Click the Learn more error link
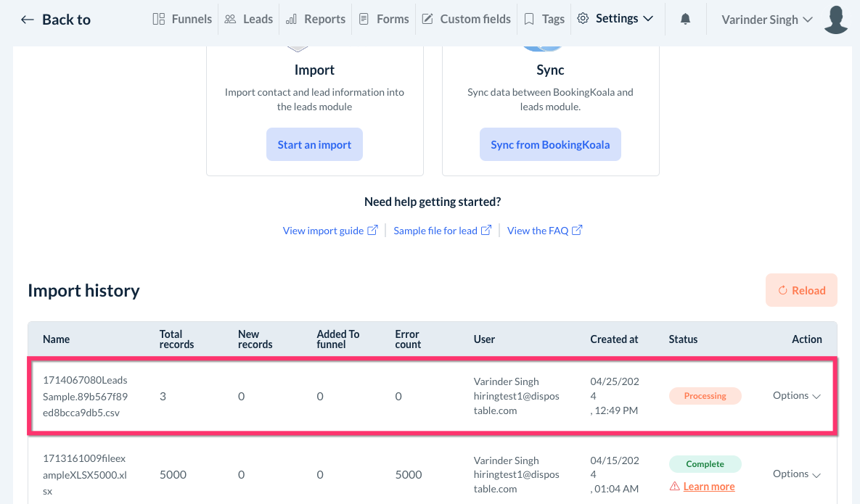The height and width of the screenshot is (504, 860). pyautogui.click(x=708, y=487)
